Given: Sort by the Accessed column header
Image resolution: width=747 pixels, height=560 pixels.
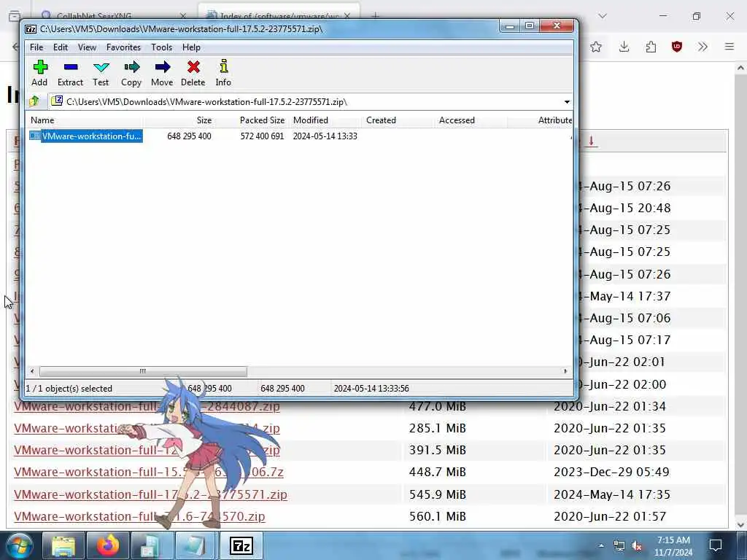Looking at the screenshot, I should pyautogui.click(x=471, y=120).
